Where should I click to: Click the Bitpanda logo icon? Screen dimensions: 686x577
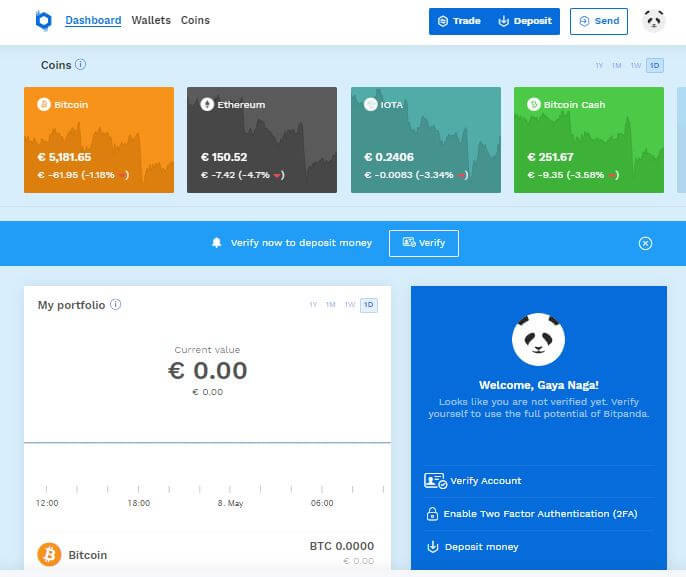pyautogui.click(x=43, y=20)
